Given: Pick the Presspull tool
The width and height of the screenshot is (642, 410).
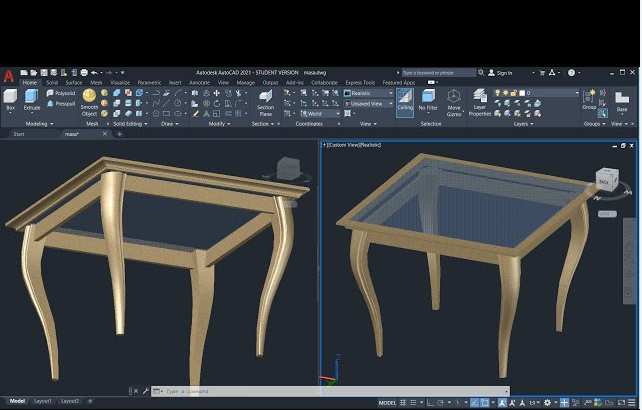Looking at the screenshot, I should (61, 104).
